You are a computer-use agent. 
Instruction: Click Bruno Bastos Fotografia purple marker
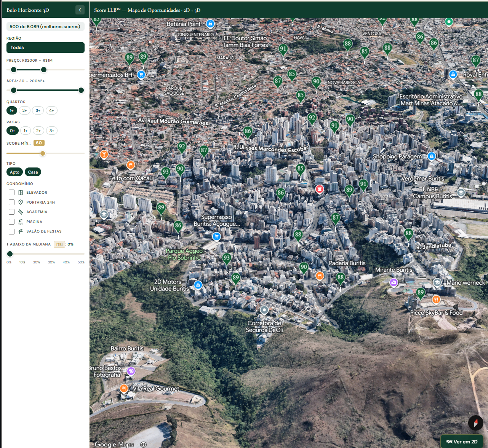(131, 371)
